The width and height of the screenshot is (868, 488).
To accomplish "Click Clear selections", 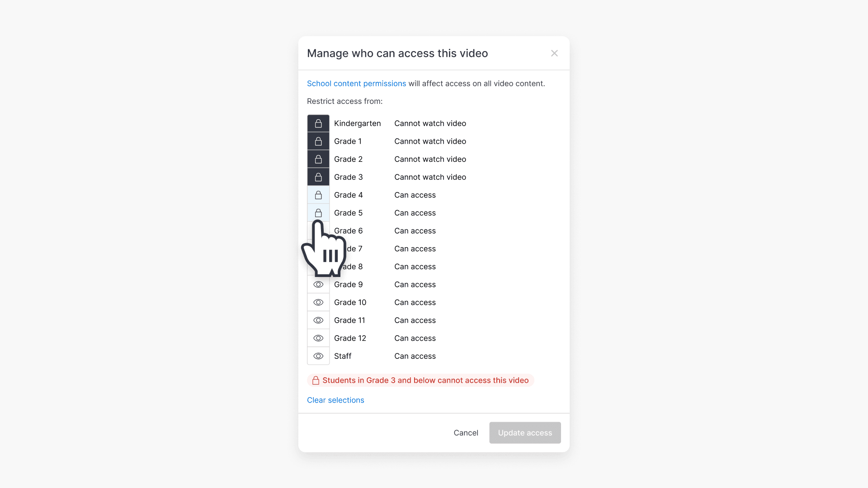I will pos(335,400).
